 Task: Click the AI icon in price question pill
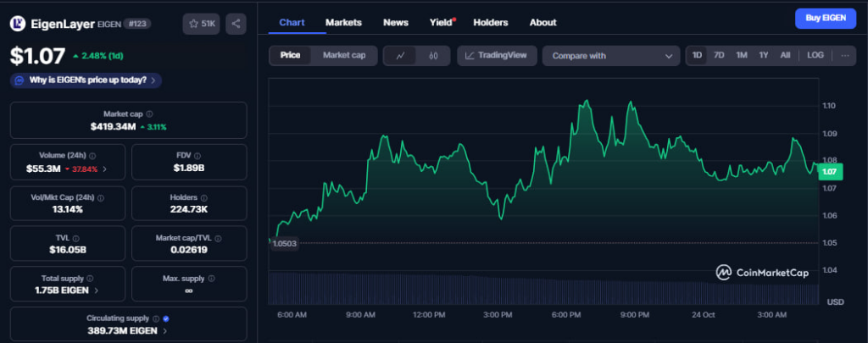tap(19, 80)
